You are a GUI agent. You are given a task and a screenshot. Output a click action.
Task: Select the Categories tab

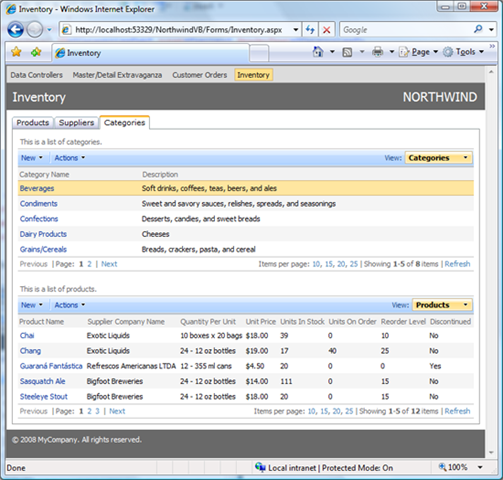[x=125, y=123]
